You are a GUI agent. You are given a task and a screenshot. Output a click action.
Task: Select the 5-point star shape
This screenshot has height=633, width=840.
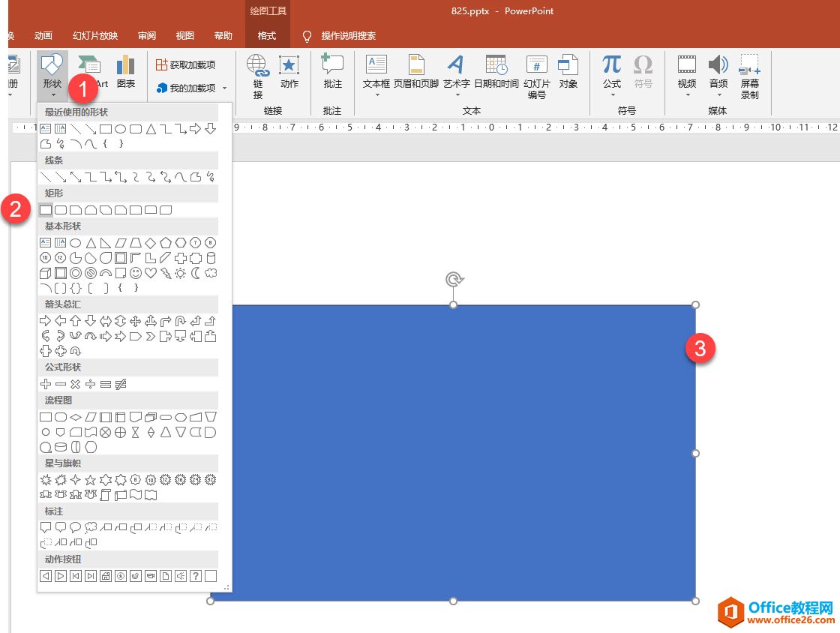tap(91, 479)
